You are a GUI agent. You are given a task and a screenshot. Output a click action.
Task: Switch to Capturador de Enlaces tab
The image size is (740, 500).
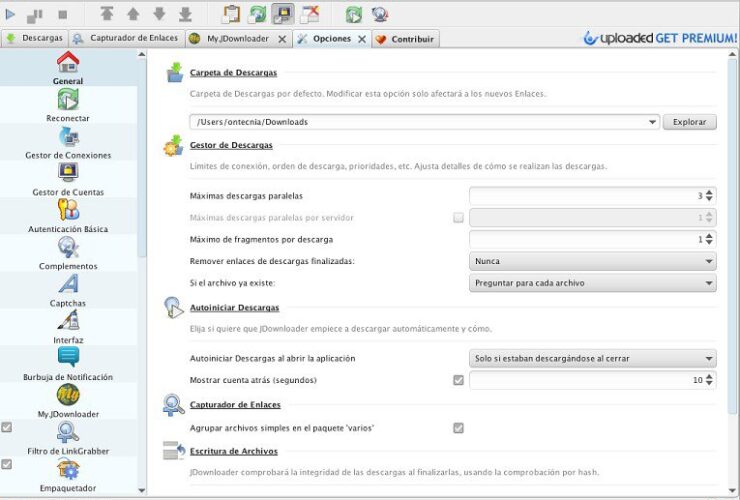[x=126, y=38]
